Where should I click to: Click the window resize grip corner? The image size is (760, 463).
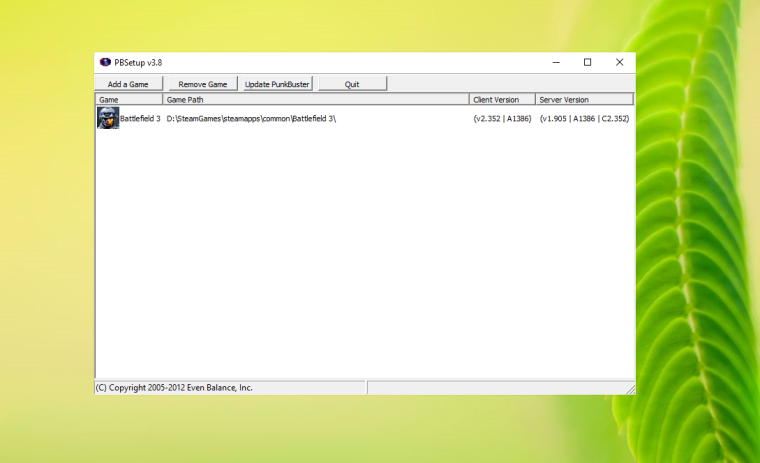(x=631, y=389)
